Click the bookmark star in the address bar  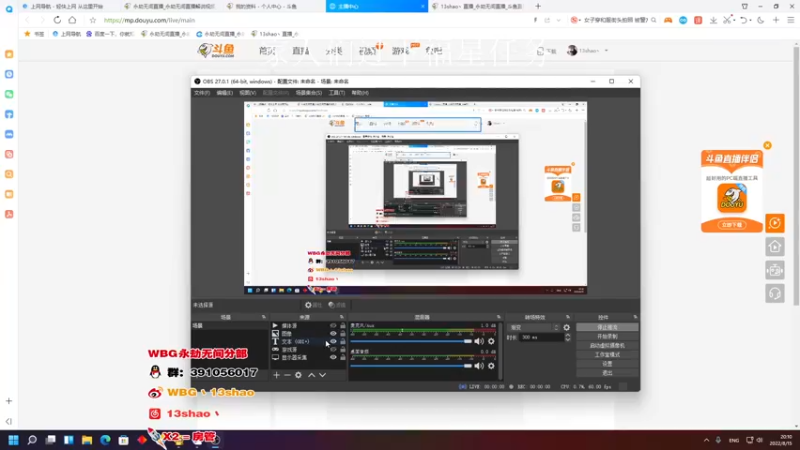pyautogui.click(x=92, y=20)
